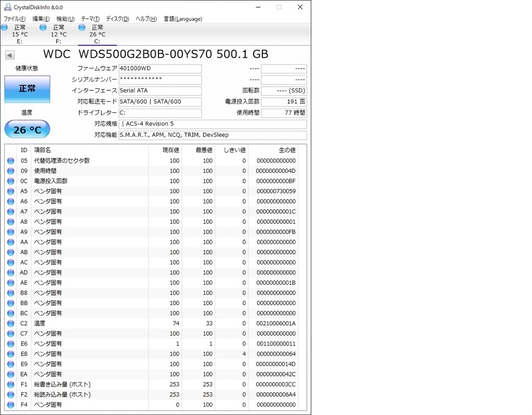Click raw value 000000730059
Screen dimensions: 532x415
pos(276,191)
